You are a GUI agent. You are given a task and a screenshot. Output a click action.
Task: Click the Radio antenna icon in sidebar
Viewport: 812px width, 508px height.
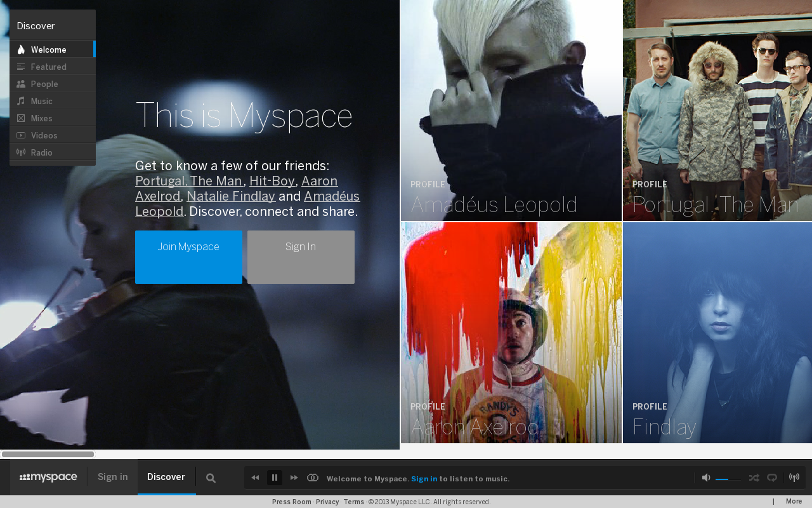pos(21,152)
